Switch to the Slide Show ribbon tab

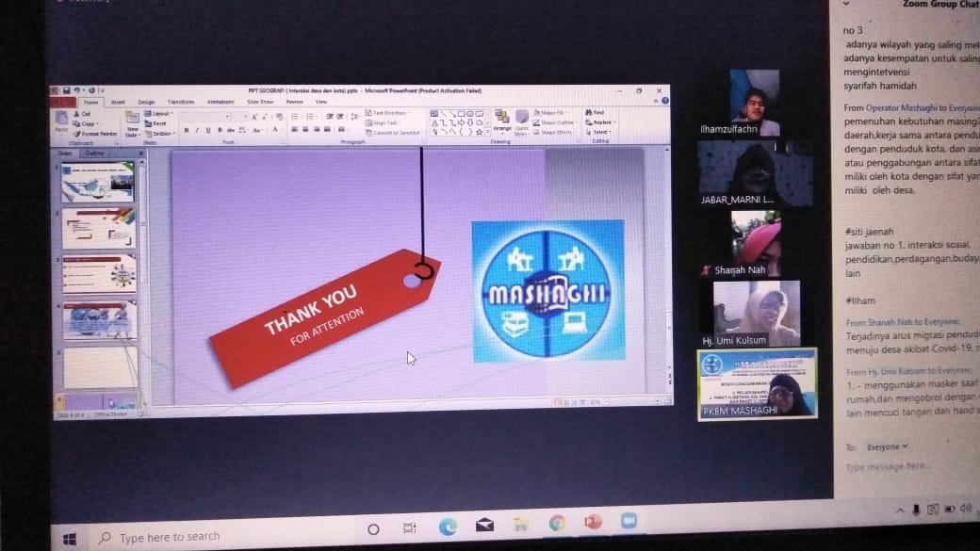(259, 102)
